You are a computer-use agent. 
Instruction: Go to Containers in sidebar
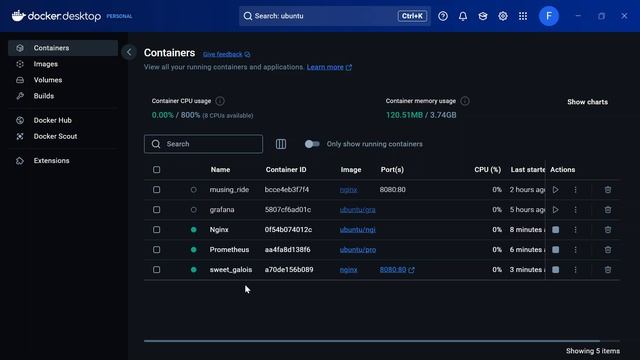point(63,48)
